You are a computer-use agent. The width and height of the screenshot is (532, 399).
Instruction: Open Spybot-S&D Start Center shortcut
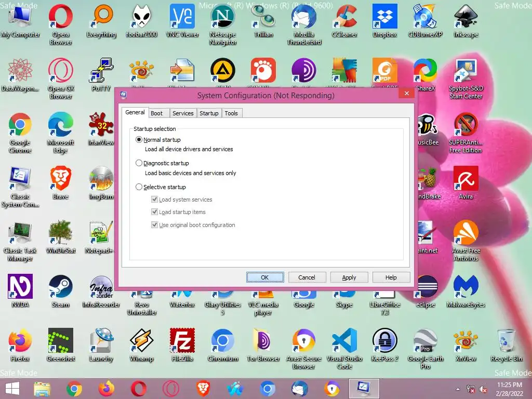tap(466, 79)
